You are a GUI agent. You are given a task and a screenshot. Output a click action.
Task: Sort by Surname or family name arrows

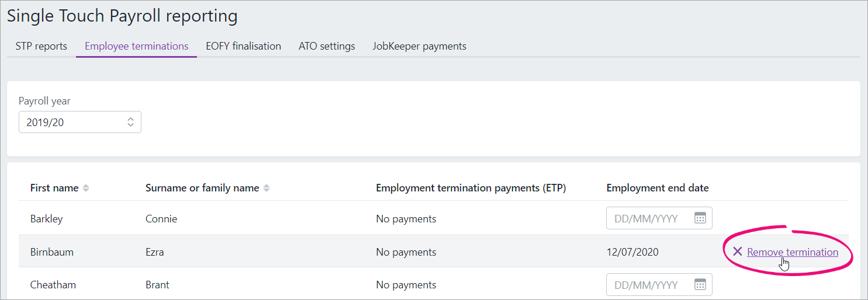pos(267,188)
